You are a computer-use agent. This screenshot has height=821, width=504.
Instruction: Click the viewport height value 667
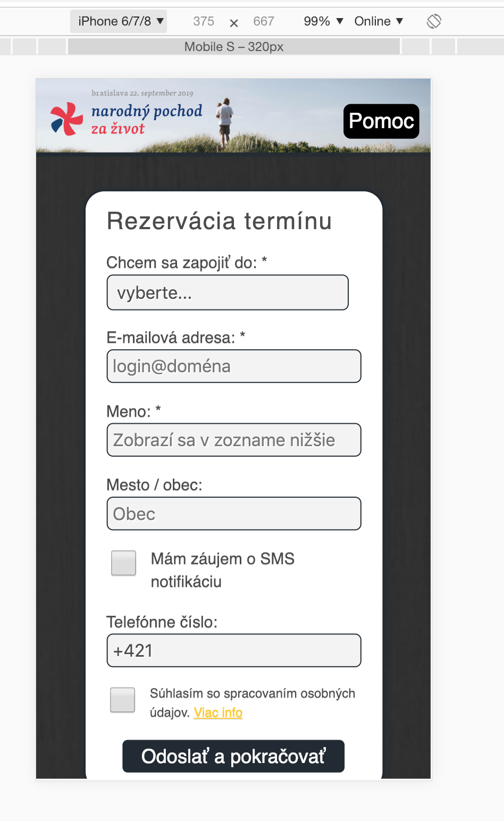264,21
